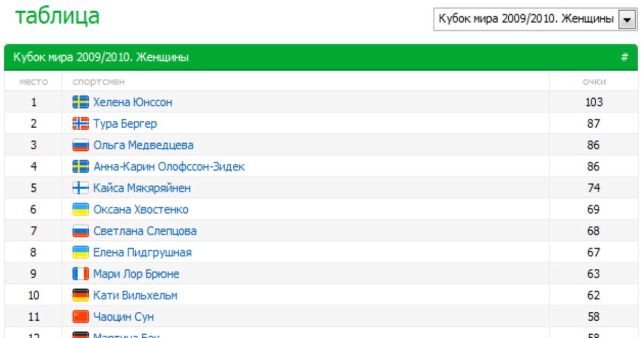Viewport: 644px width, 338px height.
Task: Open the Кубок мира 2009/2010 dropdown arrow
Action: [x=625, y=19]
